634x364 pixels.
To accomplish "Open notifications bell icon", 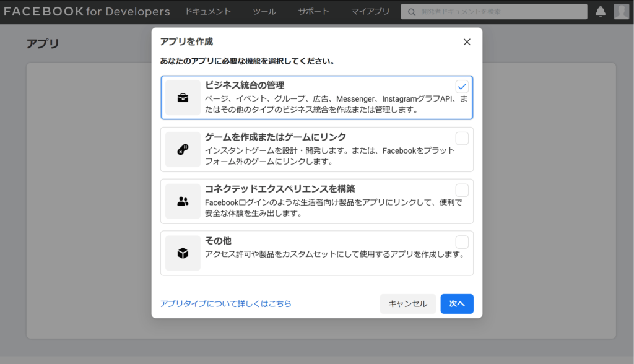I will 601,12.
